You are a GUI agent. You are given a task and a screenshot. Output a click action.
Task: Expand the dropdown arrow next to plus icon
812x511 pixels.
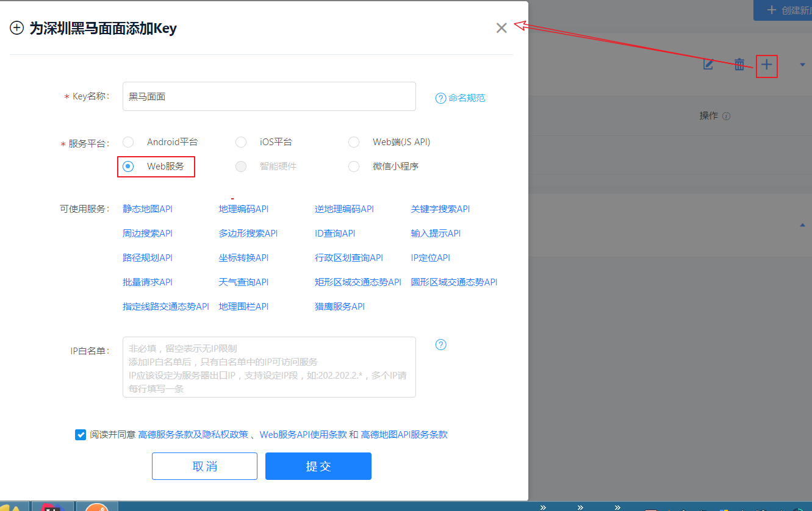click(x=802, y=65)
